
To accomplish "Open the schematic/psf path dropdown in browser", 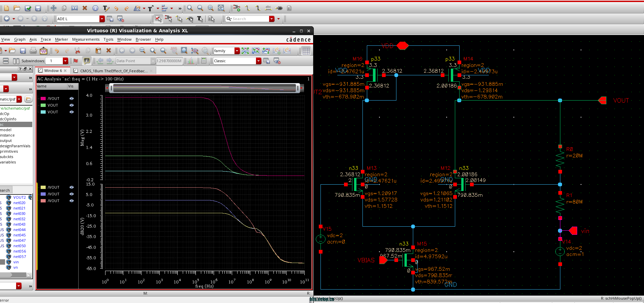I will click(x=19, y=99).
